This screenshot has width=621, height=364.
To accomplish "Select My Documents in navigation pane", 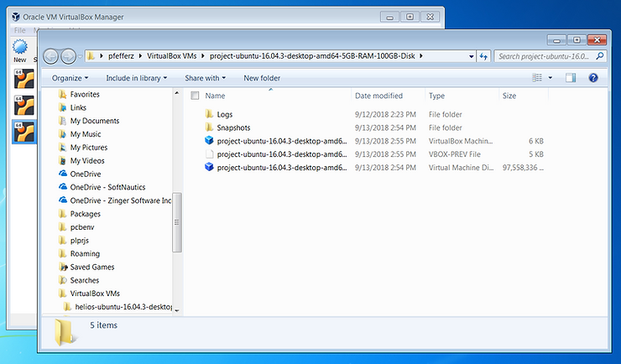I will [95, 121].
